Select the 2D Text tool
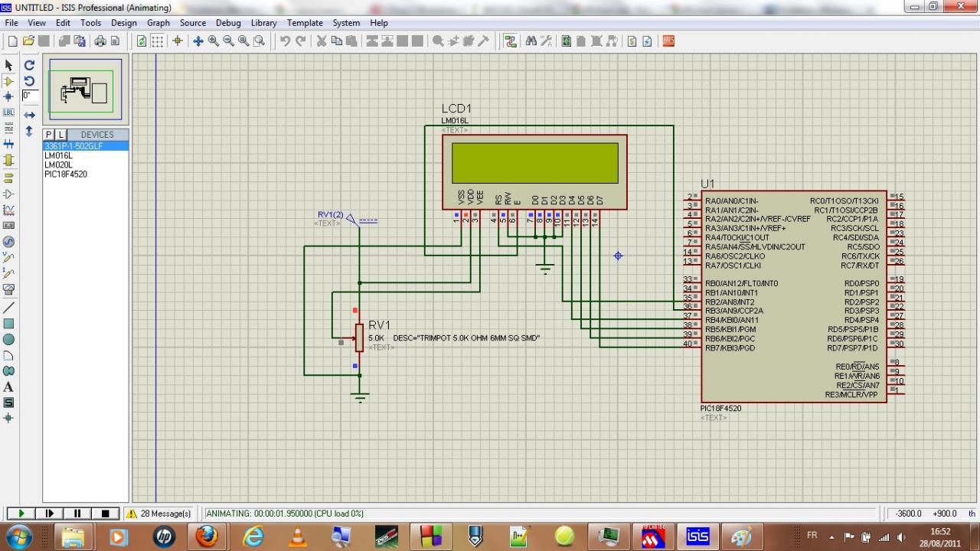The image size is (980, 551). click(x=9, y=386)
